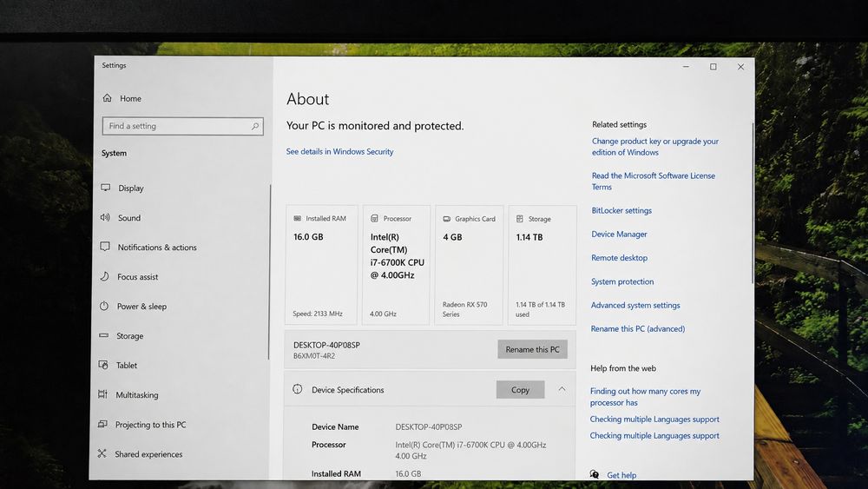Click Speed: 2133 MHz text
Image resolution: width=868 pixels, height=489 pixels.
click(x=317, y=314)
